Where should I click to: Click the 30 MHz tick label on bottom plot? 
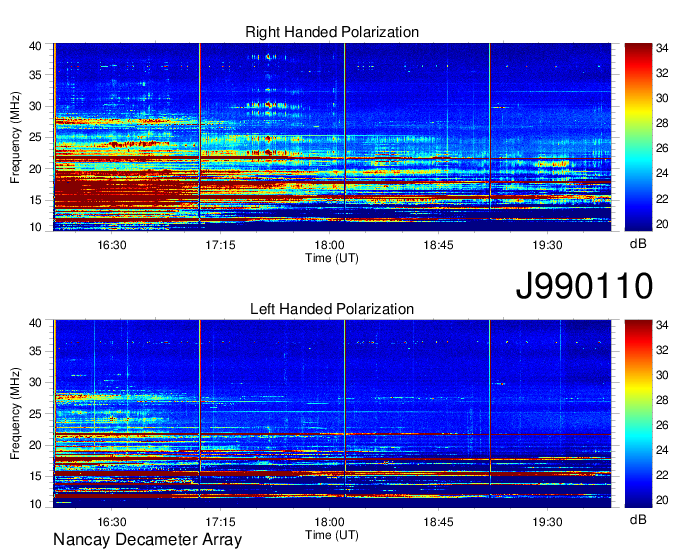pyautogui.click(x=35, y=382)
